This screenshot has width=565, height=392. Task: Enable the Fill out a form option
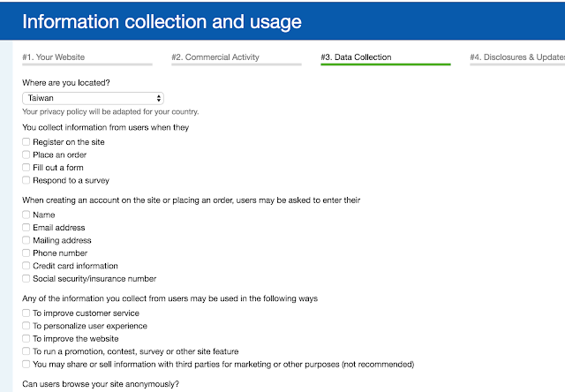(26, 168)
